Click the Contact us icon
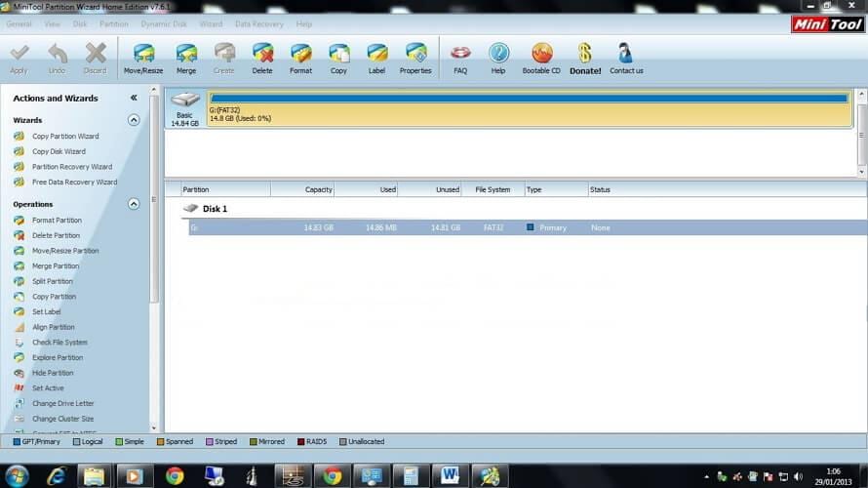Image resolution: width=868 pixels, height=488 pixels. [625, 53]
